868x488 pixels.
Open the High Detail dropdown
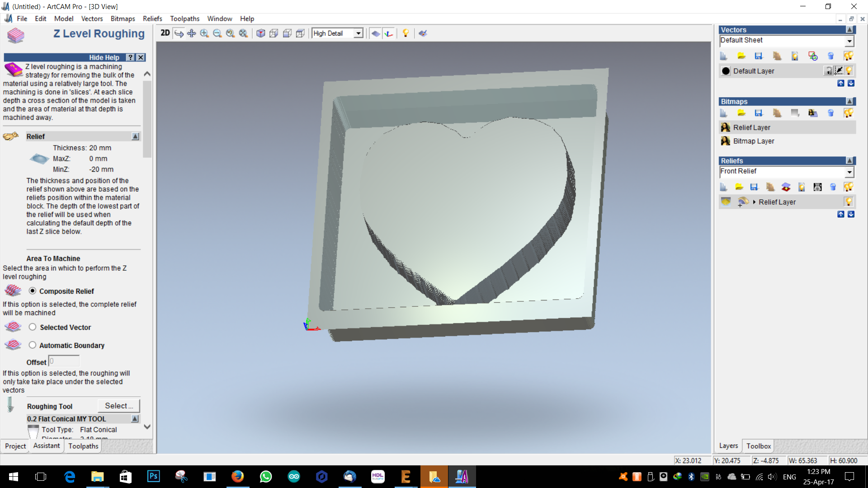point(359,33)
